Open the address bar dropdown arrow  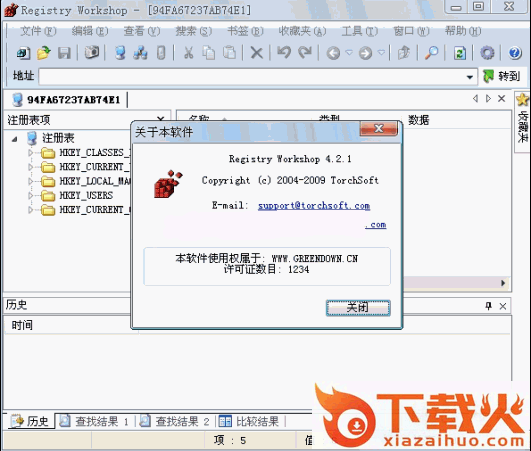(x=470, y=77)
